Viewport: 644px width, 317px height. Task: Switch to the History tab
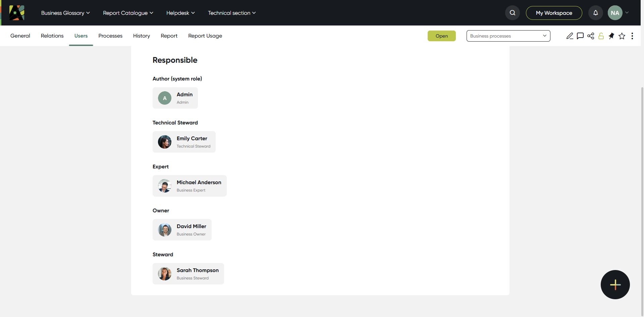pyautogui.click(x=142, y=36)
